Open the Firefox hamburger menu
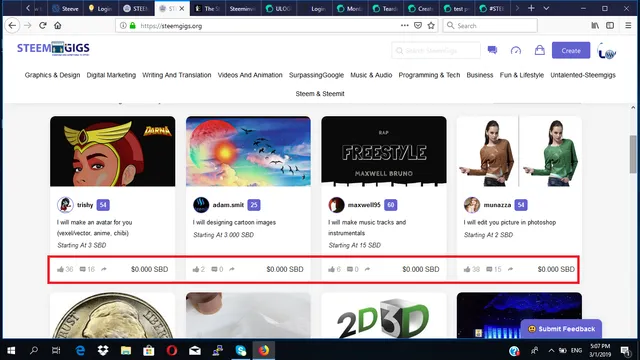 point(628,25)
